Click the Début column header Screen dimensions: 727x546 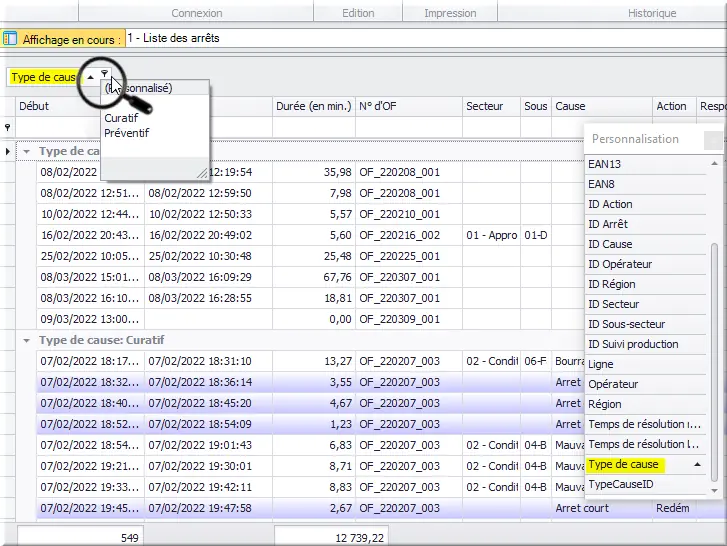[58, 106]
